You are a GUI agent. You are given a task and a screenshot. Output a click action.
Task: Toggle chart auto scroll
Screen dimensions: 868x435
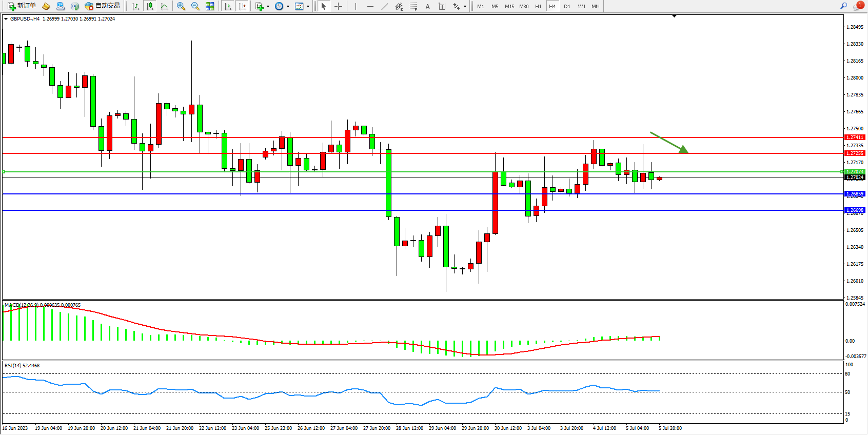pyautogui.click(x=228, y=6)
